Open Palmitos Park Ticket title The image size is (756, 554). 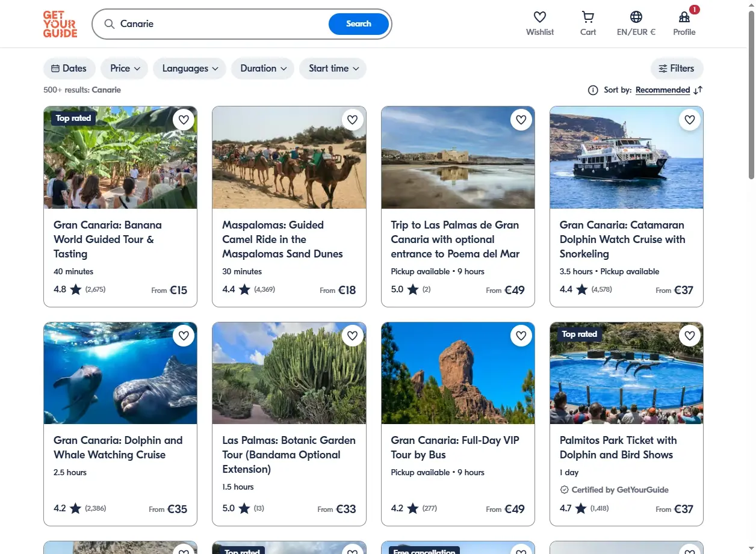point(618,448)
